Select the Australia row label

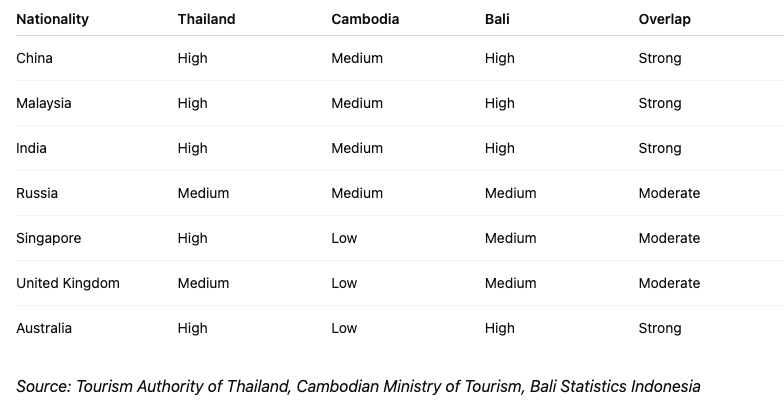[44, 328]
